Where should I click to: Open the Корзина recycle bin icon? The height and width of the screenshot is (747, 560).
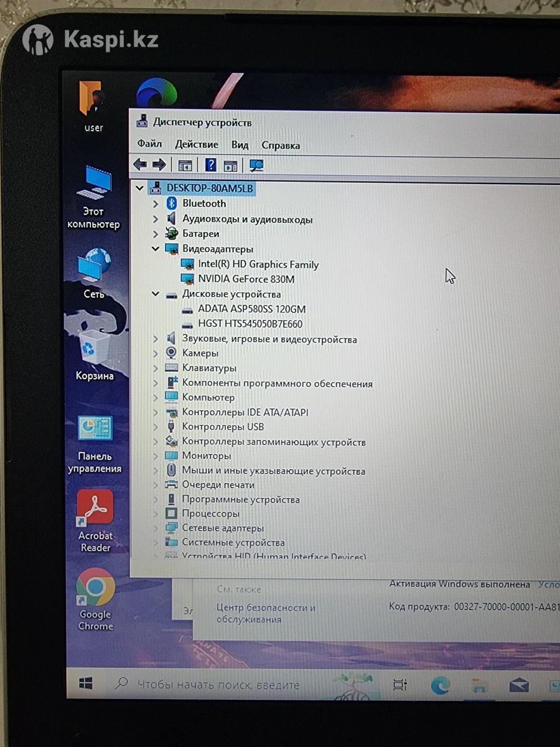click(x=95, y=355)
